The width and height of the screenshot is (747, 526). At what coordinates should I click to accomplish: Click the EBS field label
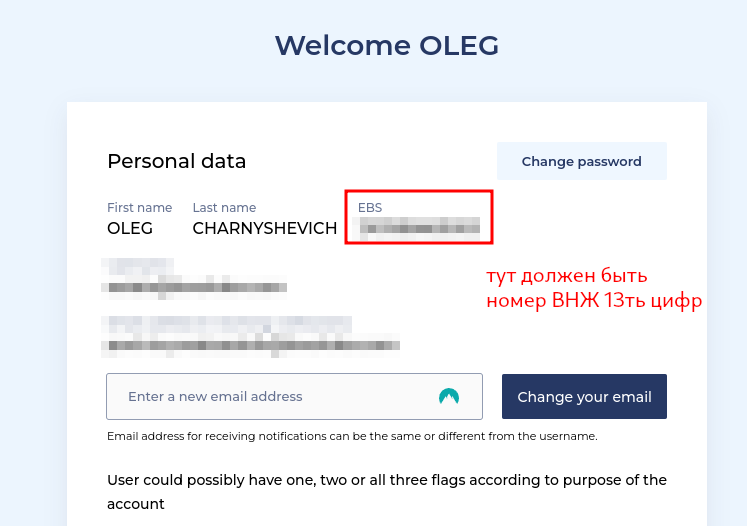tap(370, 208)
